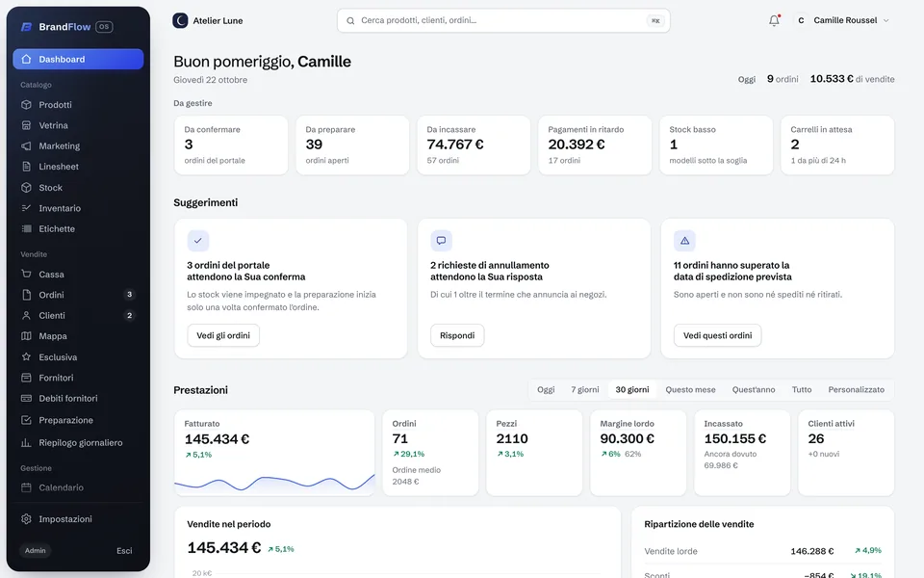This screenshot has width=924, height=578.
Task: Click the Stock cube icon
Action: 26,188
